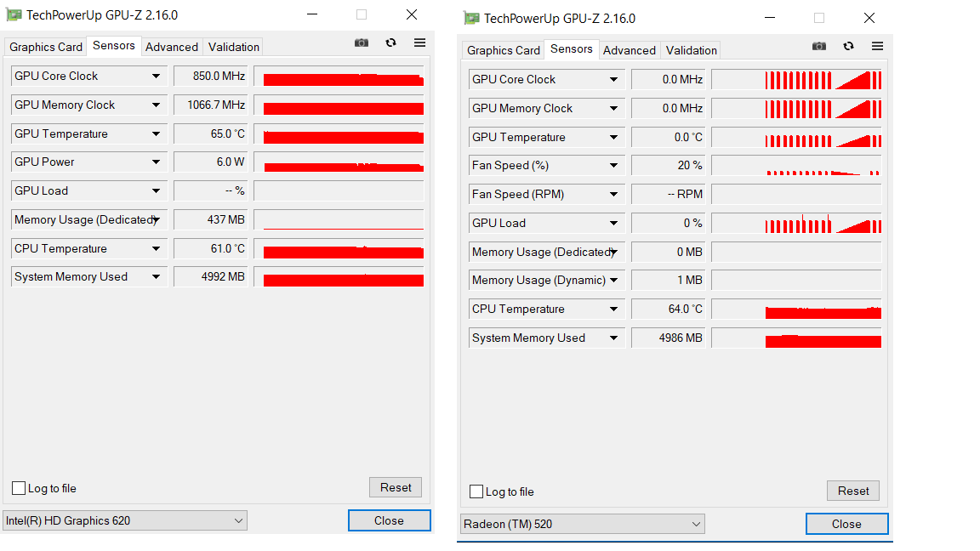Image resolution: width=980 pixels, height=551 pixels.
Task: Select Sensors tab in right window
Action: pos(572,48)
